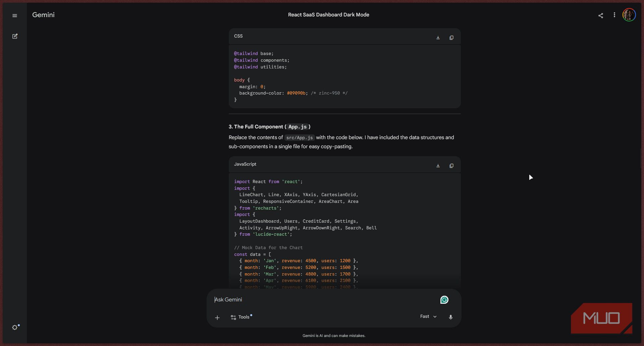Activate the microphone voice input
This screenshot has height=346, width=644.
click(451, 317)
